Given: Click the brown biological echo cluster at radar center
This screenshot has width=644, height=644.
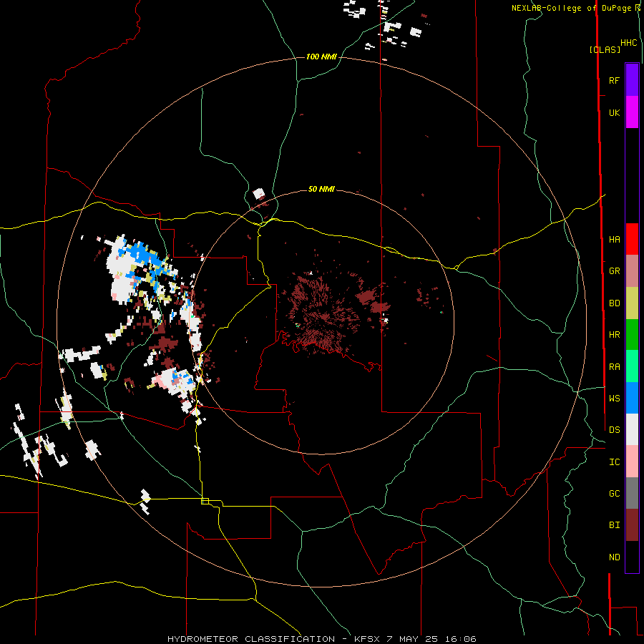Looking at the screenshot, I should pos(323,314).
